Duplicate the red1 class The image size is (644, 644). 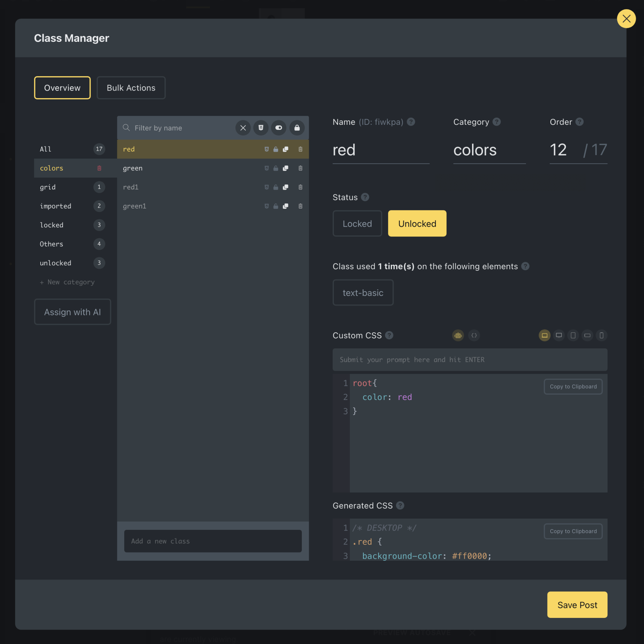285,187
